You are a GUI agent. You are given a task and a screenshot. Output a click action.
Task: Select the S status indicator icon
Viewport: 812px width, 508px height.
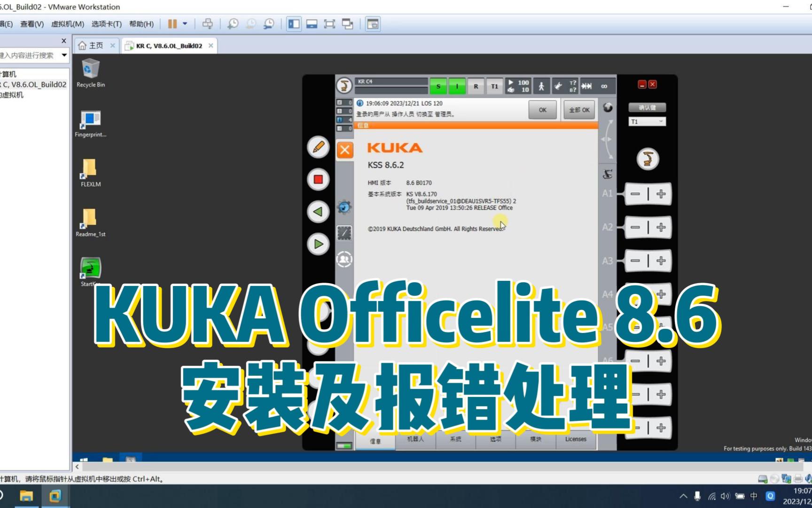pyautogui.click(x=438, y=86)
